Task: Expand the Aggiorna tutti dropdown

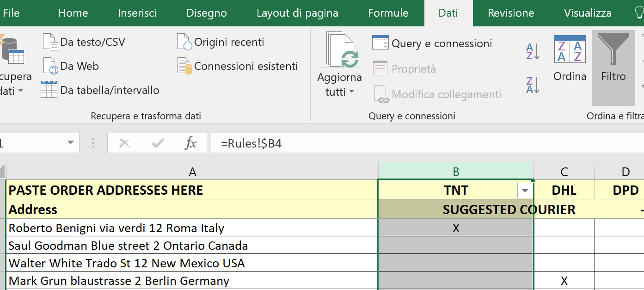Action: coord(351,92)
